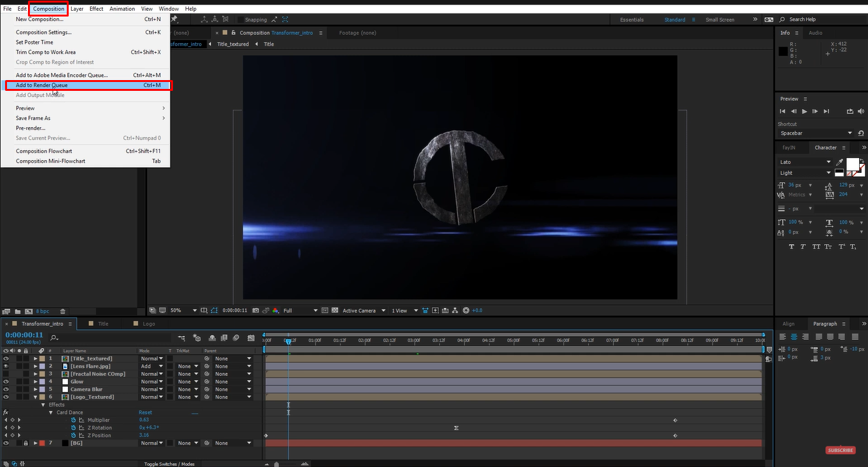Click the Region of Interest icon
Screen dimensions: 868x467
tap(213, 310)
